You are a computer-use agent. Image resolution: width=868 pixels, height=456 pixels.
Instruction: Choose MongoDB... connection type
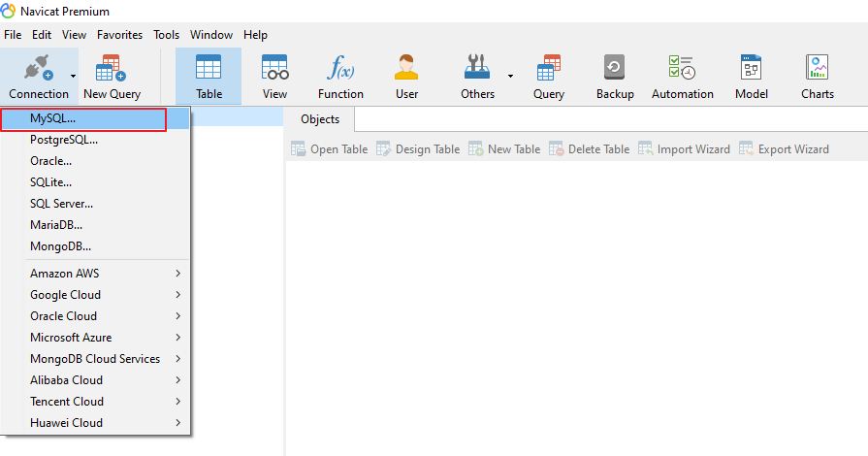(95, 246)
